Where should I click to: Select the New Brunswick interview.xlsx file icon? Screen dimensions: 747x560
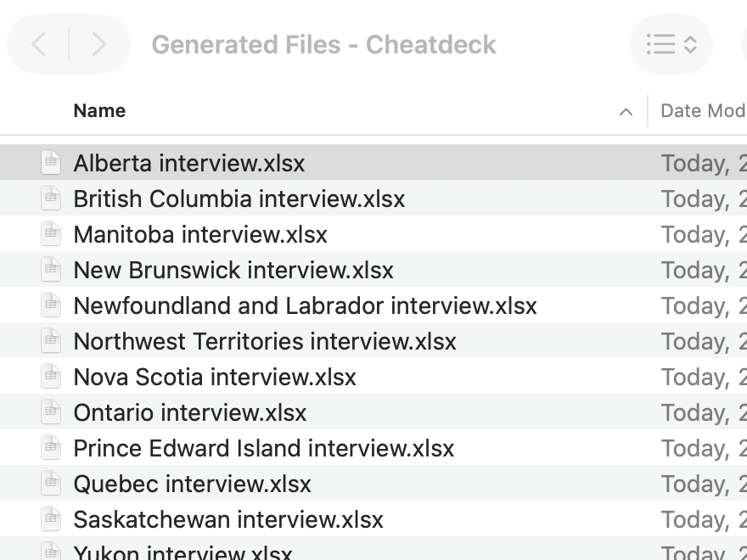point(52,270)
